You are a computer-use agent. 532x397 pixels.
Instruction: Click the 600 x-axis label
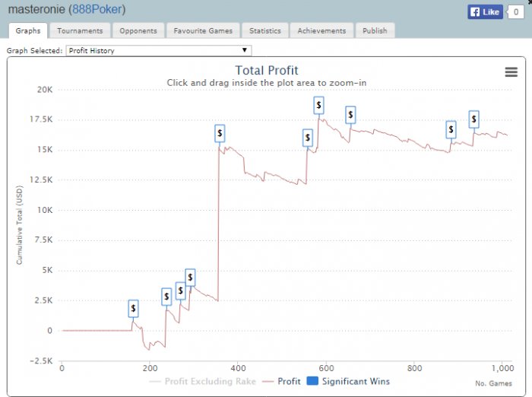click(x=326, y=368)
